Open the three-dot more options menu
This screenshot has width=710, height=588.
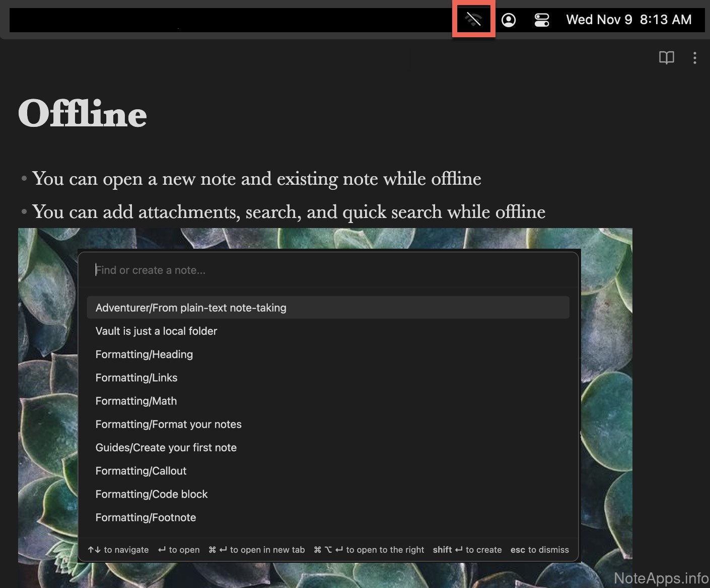(x=694, y=58)
